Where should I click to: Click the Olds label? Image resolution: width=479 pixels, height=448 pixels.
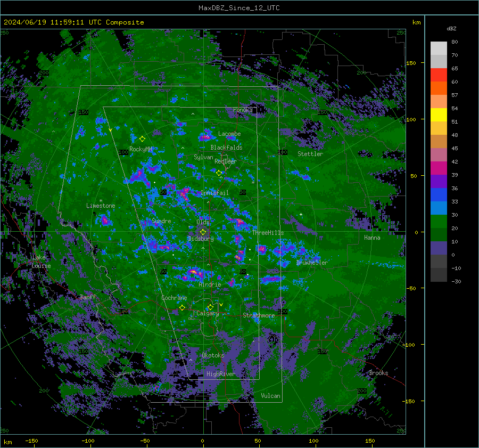coord(203,222)
